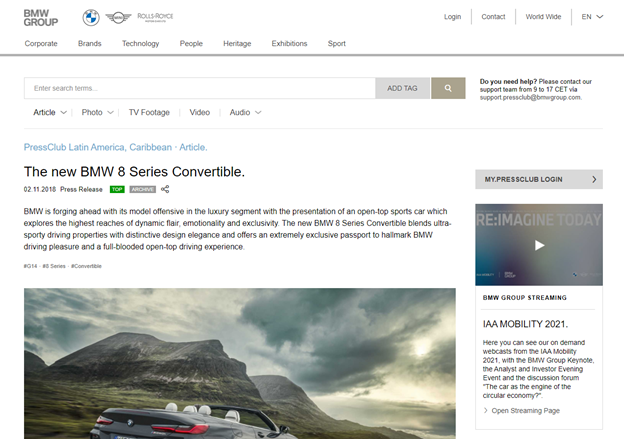Click the ADD TAG button
This screenshot has height=439, width=624.
point(402,88)
